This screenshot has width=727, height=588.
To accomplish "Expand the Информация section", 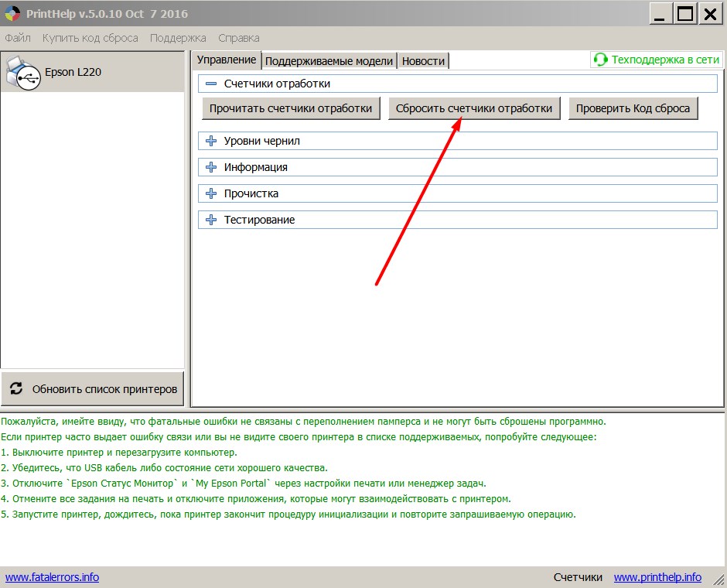I will [x=211, y=167].
